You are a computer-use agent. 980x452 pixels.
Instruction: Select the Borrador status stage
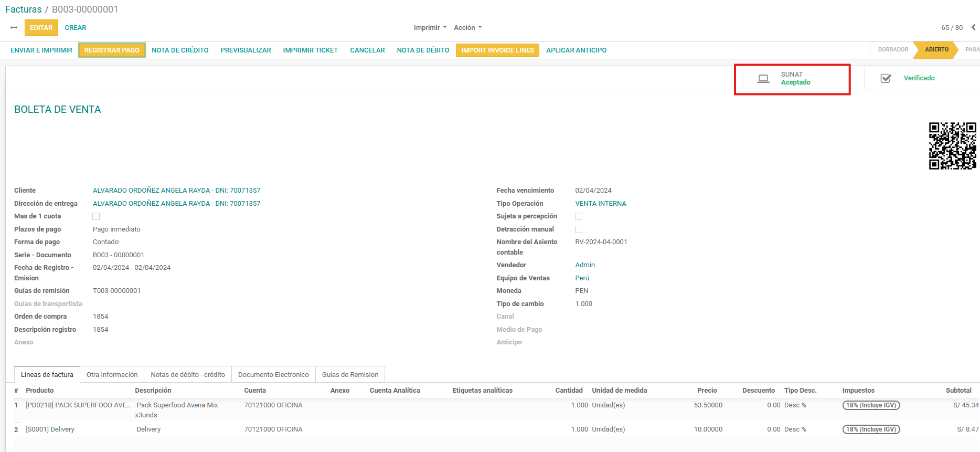(893, 50)
